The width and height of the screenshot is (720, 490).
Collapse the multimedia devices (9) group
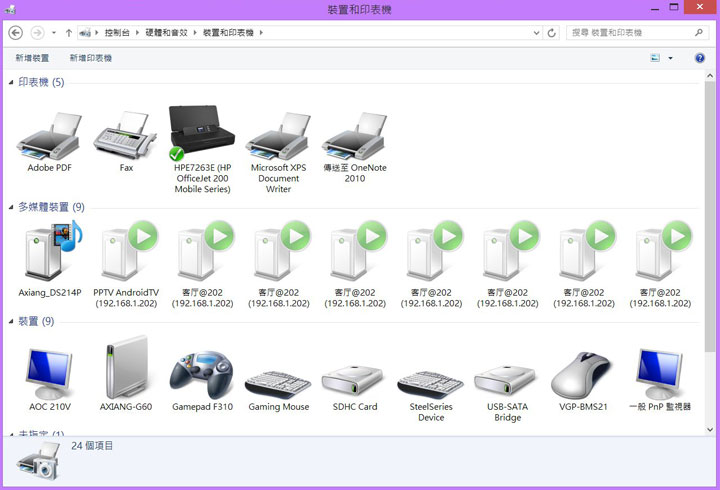(11, 208)
